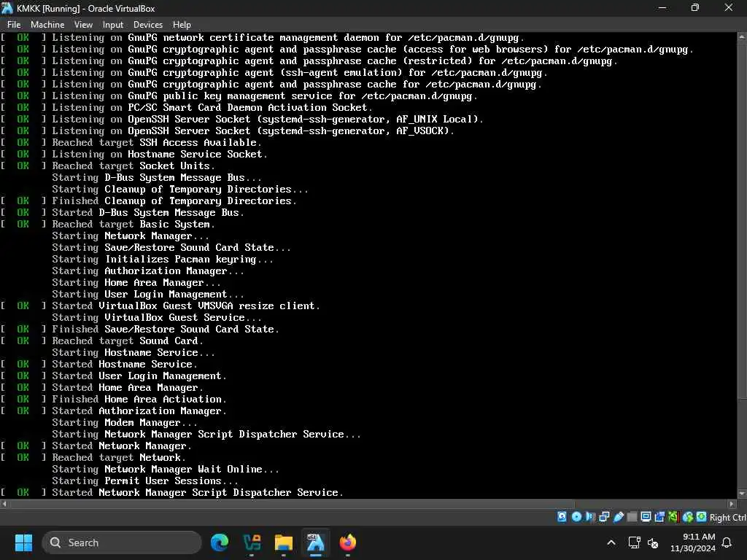Click 'Starting D-Bus System Message Bus...' line

[x=157, y=178]
